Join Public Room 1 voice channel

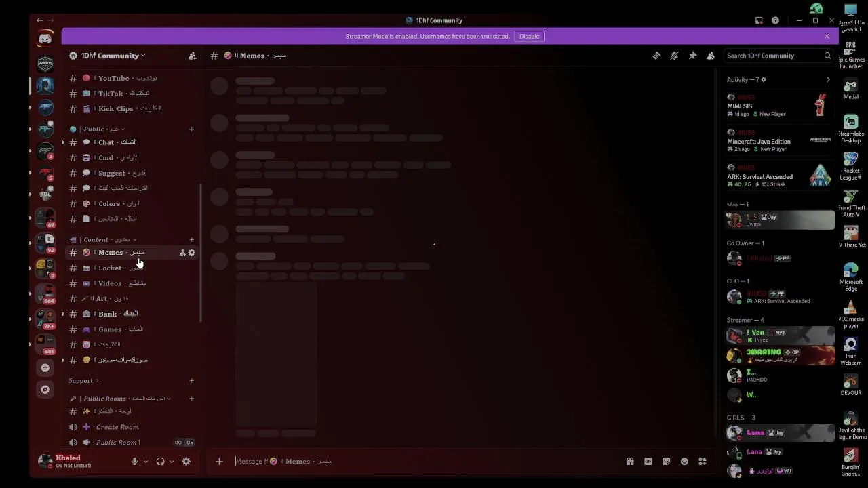(x=132, y=443)
